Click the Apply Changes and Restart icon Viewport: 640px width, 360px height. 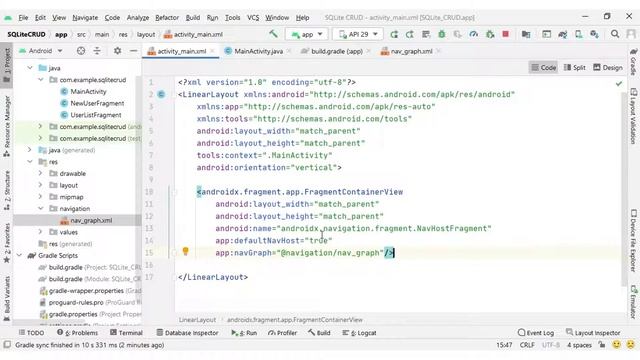410,34
